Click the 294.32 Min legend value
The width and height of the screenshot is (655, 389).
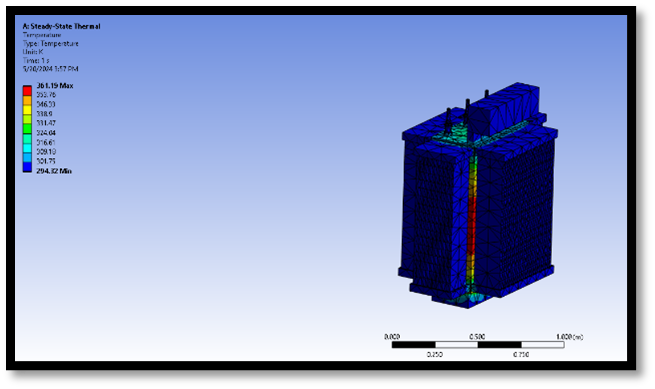point(54,171)
